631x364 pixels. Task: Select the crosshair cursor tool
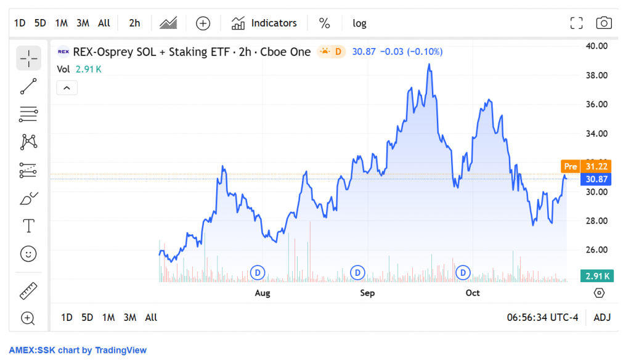tap(28, 58)
